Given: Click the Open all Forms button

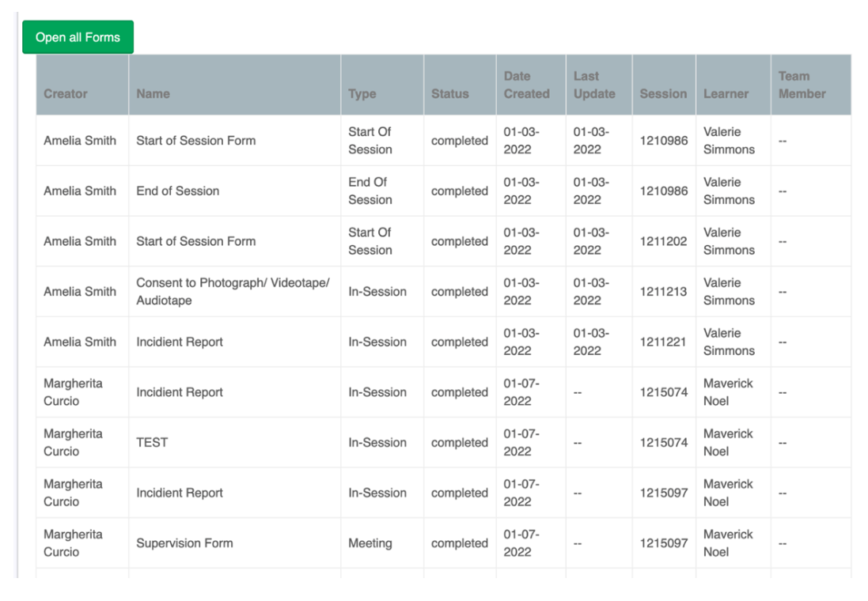Looking at the screenshot, I should [x=78, y=37].
